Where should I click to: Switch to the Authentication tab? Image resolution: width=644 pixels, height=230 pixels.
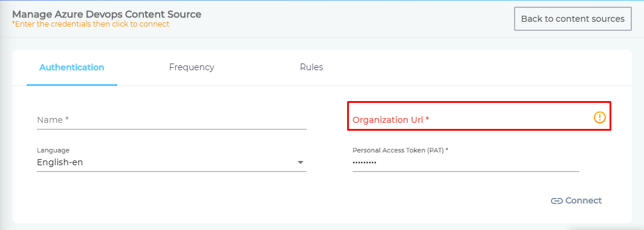[x=72, y=67]
